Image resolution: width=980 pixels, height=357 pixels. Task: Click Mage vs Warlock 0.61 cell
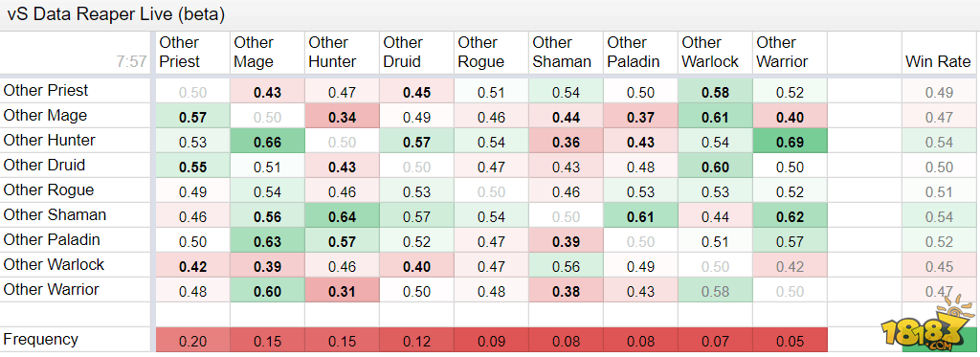(715, 116)
